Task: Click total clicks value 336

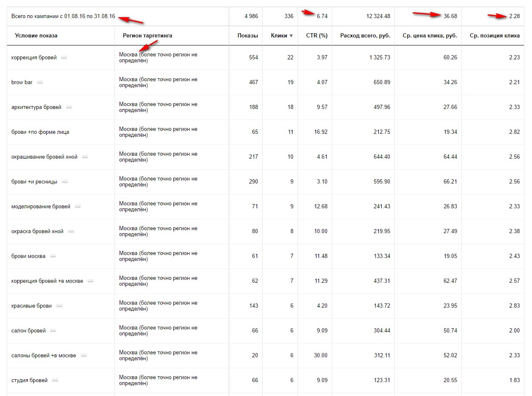Action: (x=289, y=16)
